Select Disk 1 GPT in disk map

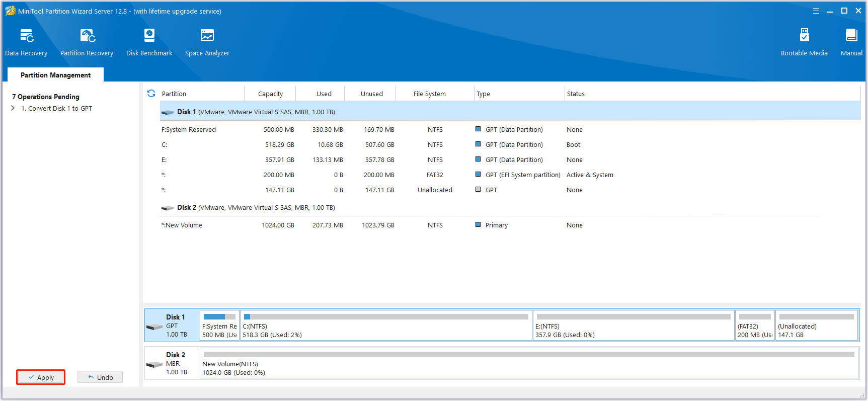172,326
